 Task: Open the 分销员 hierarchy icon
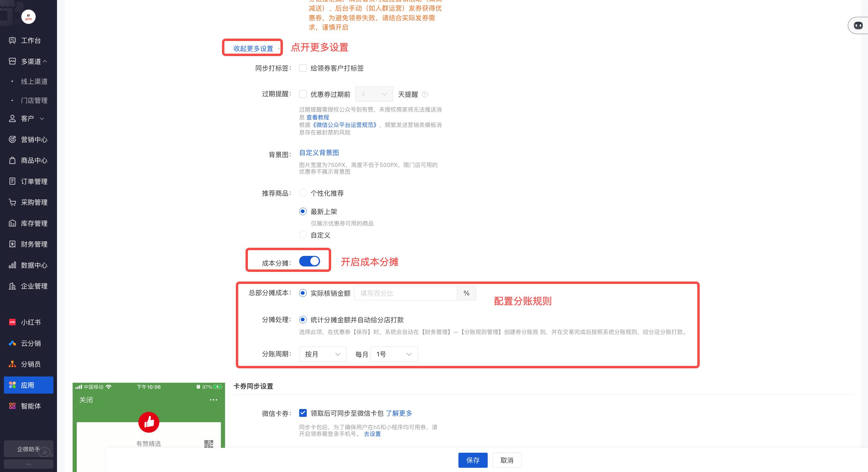click(12, 364)
